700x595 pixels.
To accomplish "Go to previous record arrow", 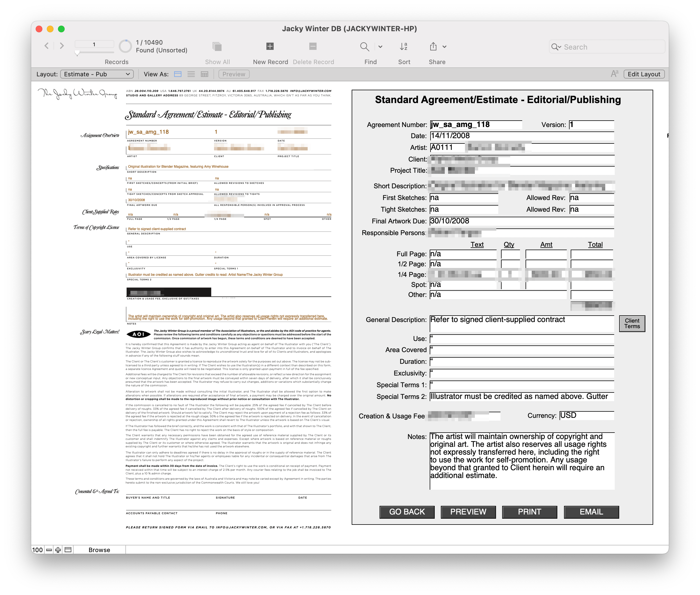I will pyautogui.click(x=47, y=45).
